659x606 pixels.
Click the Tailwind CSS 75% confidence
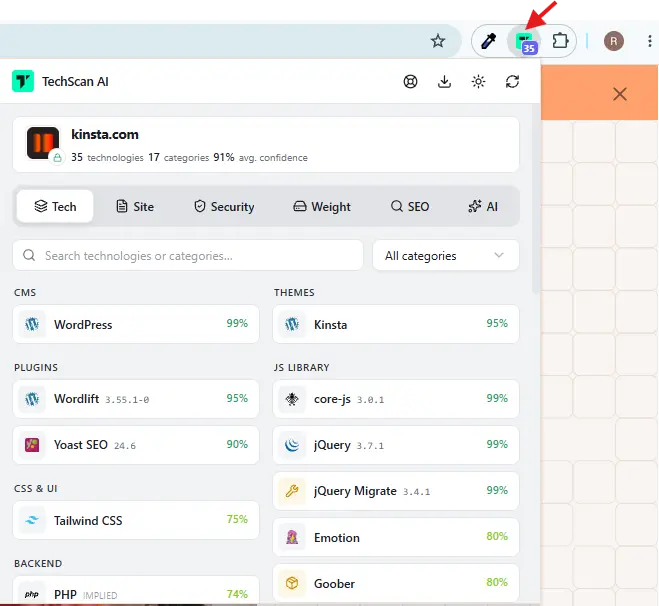click(x=237, y=519)
